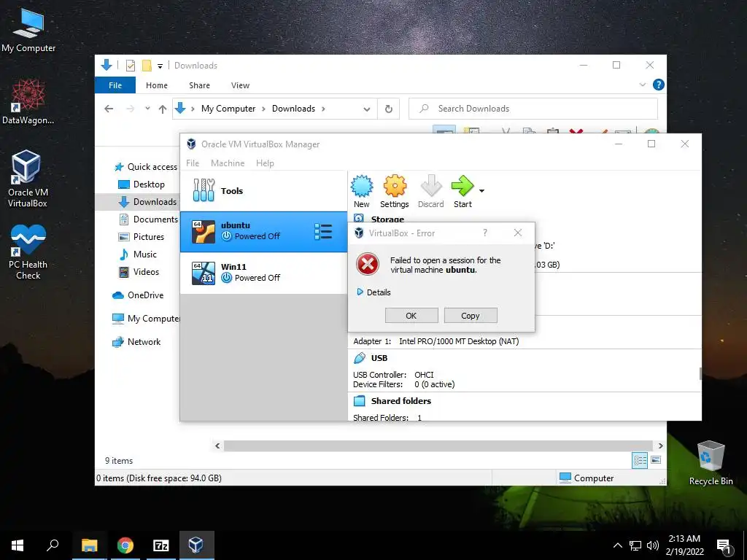This screenshot has height=560, width=747.
Task: Open PC Health Check desktop icon
Action: [28, 252]
